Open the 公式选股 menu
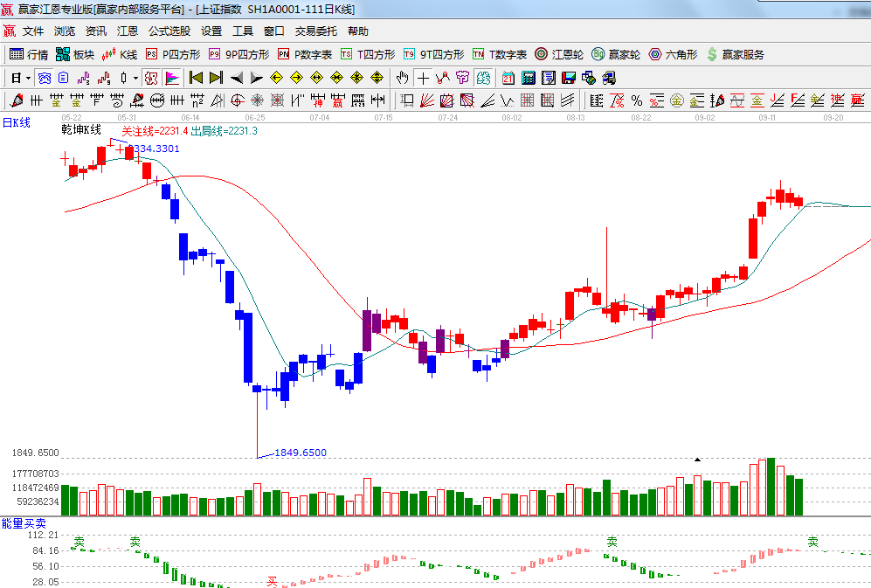Screen dimensions: 871x588 click(x=169, y=31)
